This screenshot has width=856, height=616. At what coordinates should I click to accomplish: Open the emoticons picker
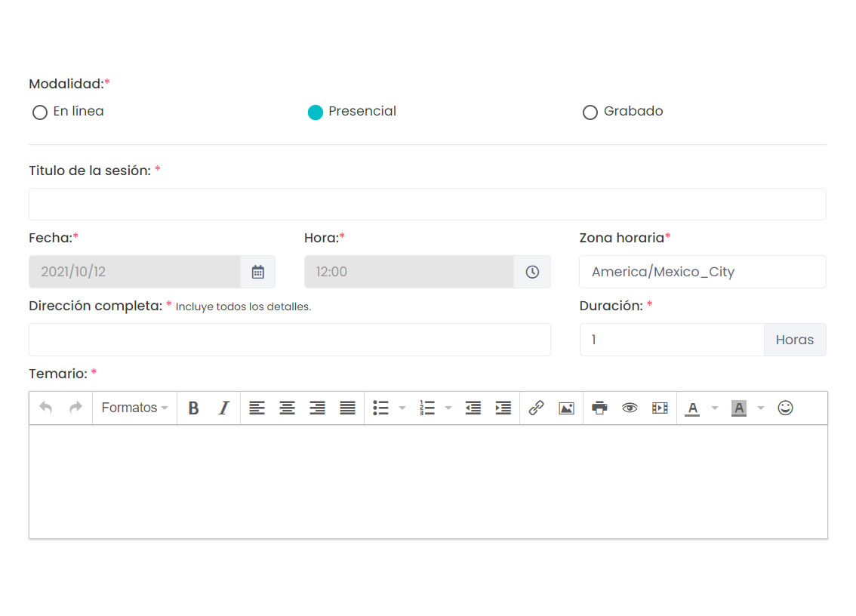[785, 408]
